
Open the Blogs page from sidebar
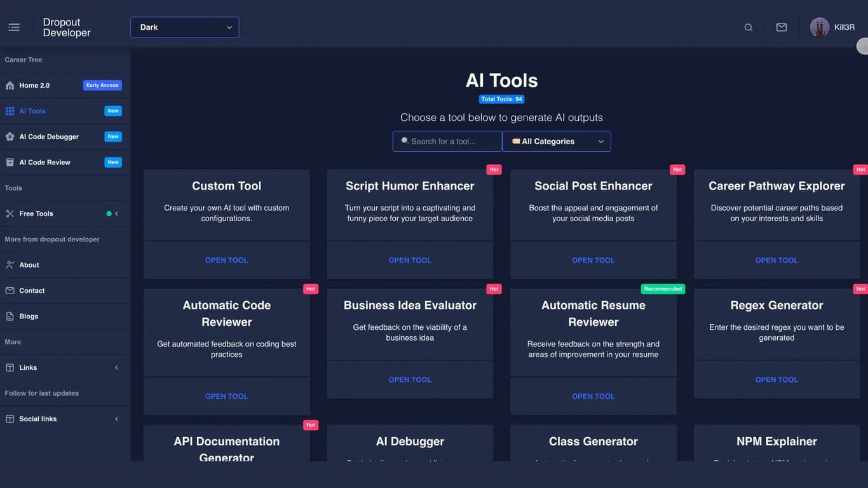click(29, 316)
